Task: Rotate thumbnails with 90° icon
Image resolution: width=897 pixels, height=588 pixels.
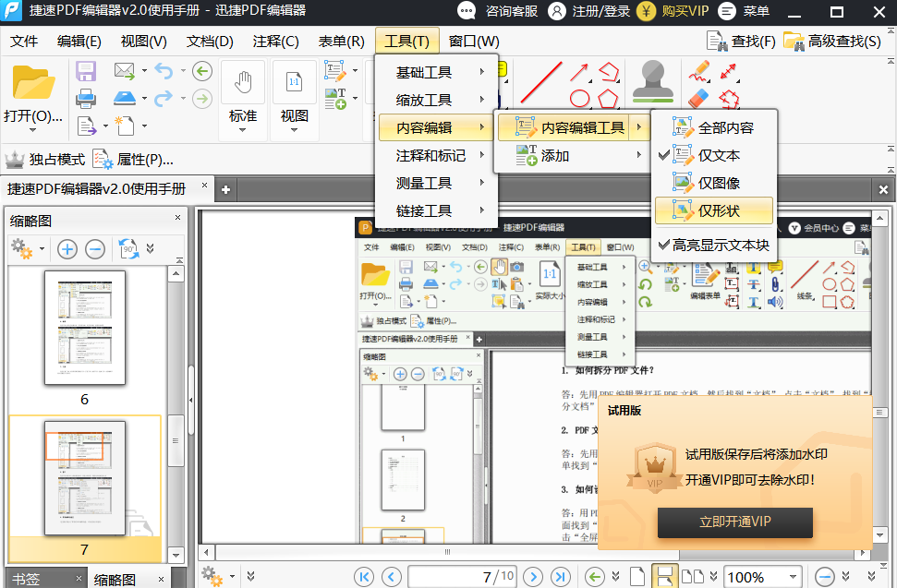Action: (128, 249)
